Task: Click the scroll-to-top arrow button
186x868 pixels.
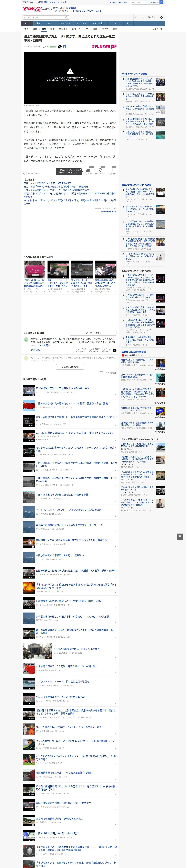Action: click(180, 537)
